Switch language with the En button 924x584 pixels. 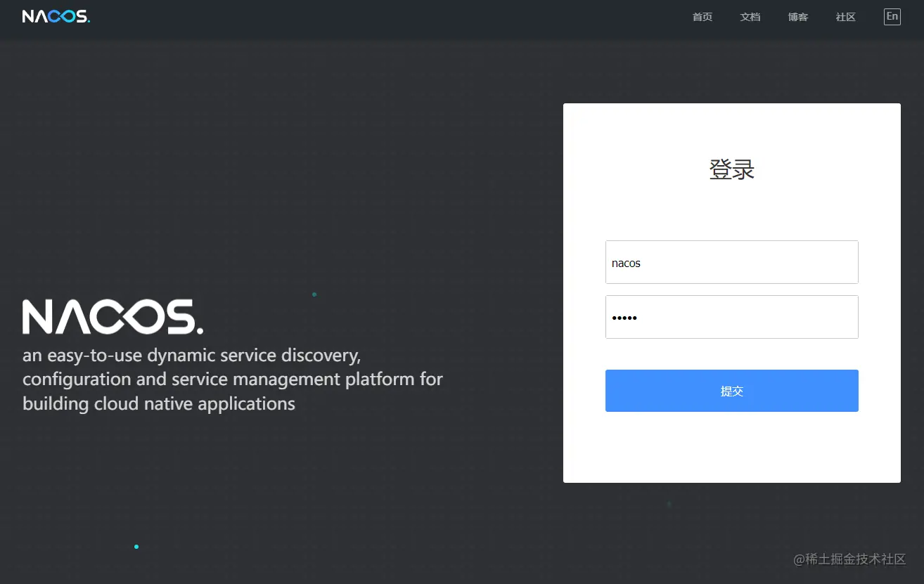(x=892, y=17)
